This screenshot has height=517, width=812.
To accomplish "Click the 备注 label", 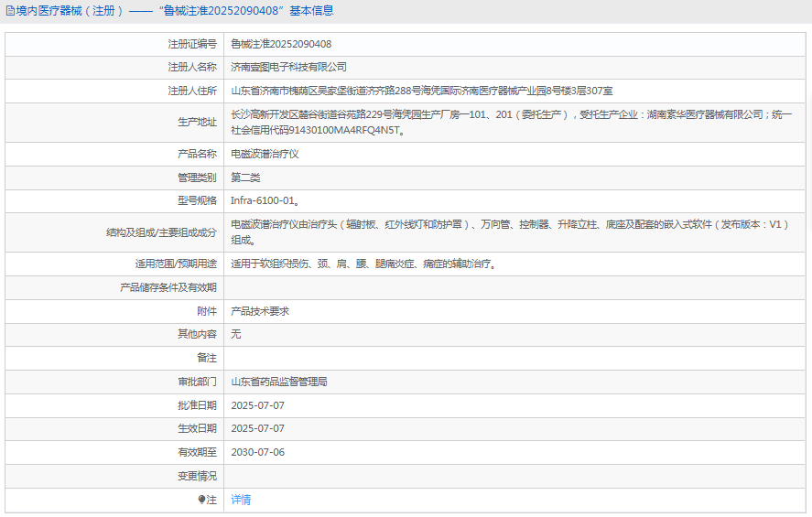I will click(x=207, y=358).
